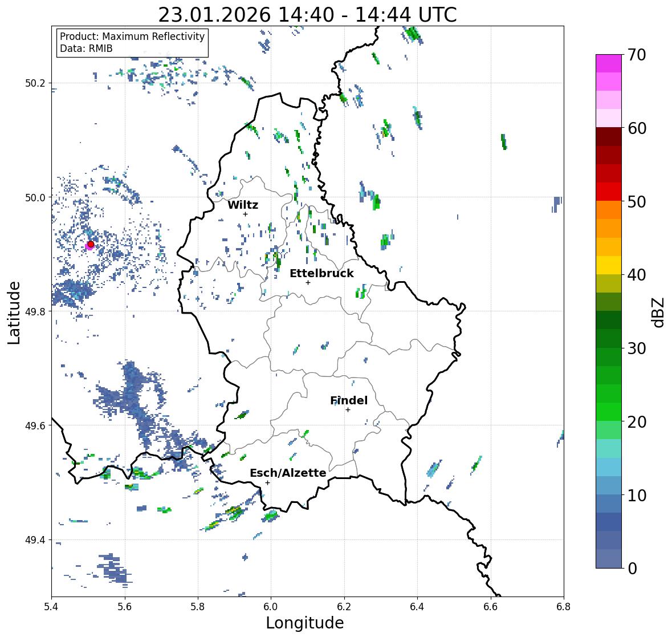Click the red dot marker on the map
Screen dimensions: 672x637
(91, 244)
